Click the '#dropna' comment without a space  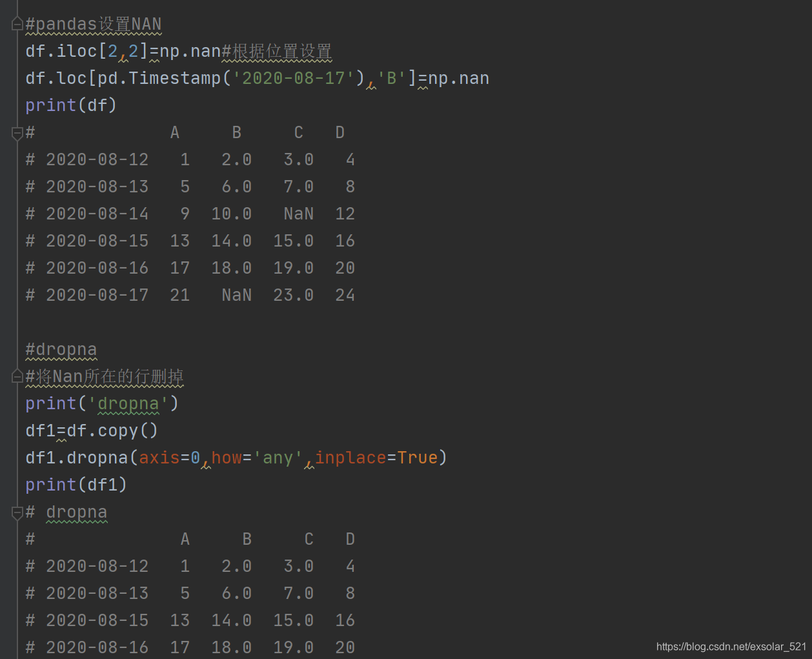pyautogui.click(x=61, y=350)
